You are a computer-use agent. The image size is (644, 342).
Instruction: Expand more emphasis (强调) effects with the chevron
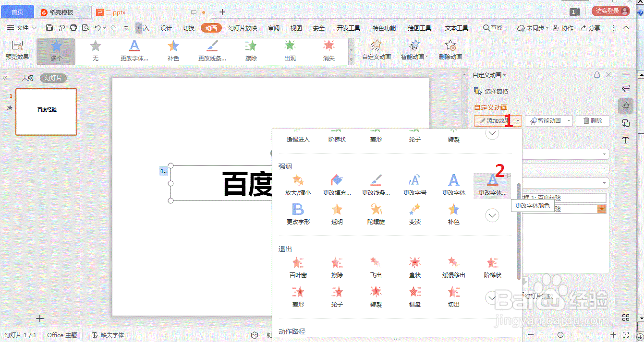pyautogui.click(x=492, y=216)
